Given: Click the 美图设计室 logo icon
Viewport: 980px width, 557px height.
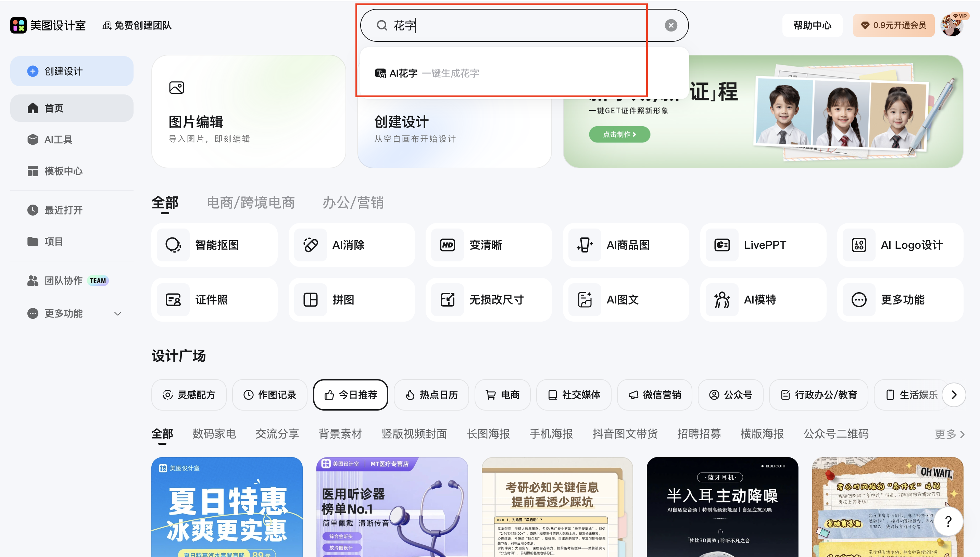Looking at the screenshot, I should [x=18, y=25].
